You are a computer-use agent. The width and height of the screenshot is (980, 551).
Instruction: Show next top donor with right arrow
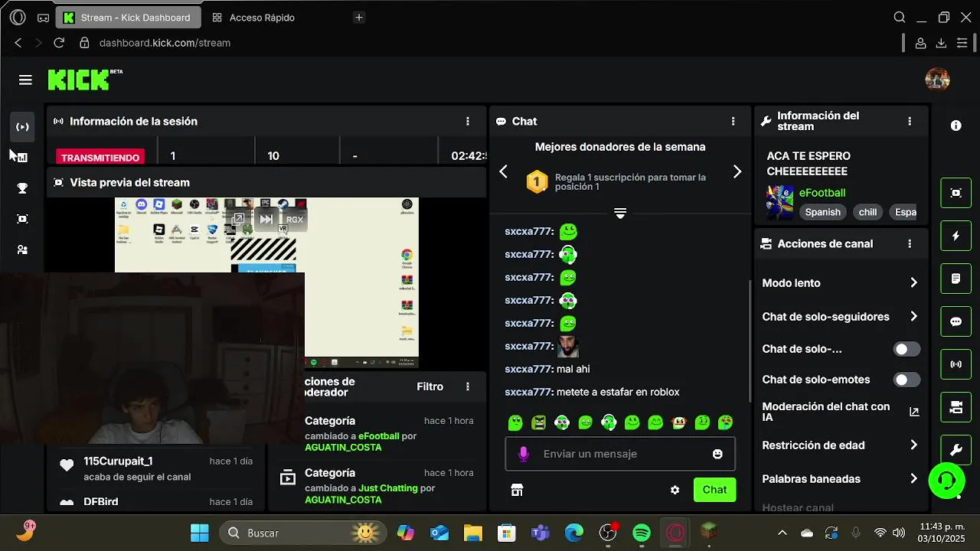click(737, 171)
